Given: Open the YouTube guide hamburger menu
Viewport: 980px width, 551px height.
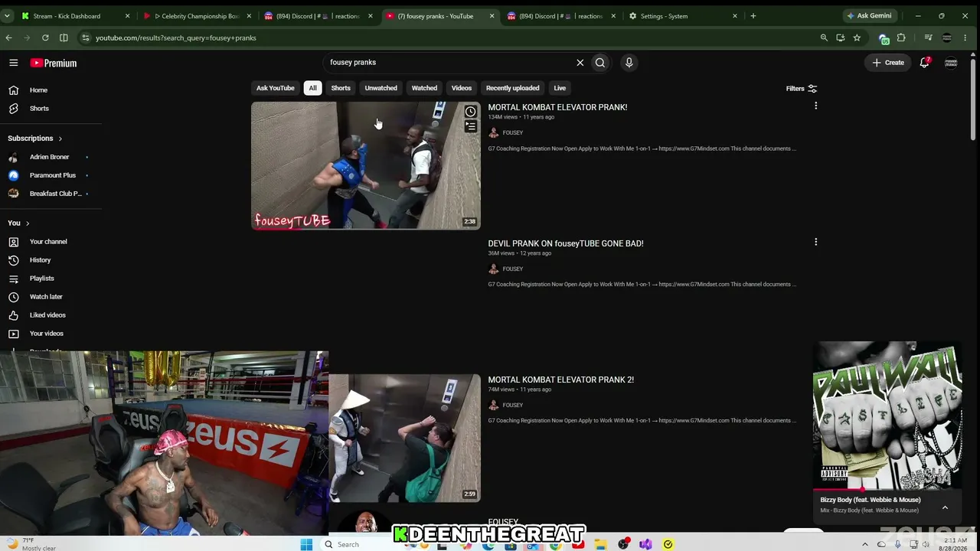Looking at the screenshot, I should (13, 63).
